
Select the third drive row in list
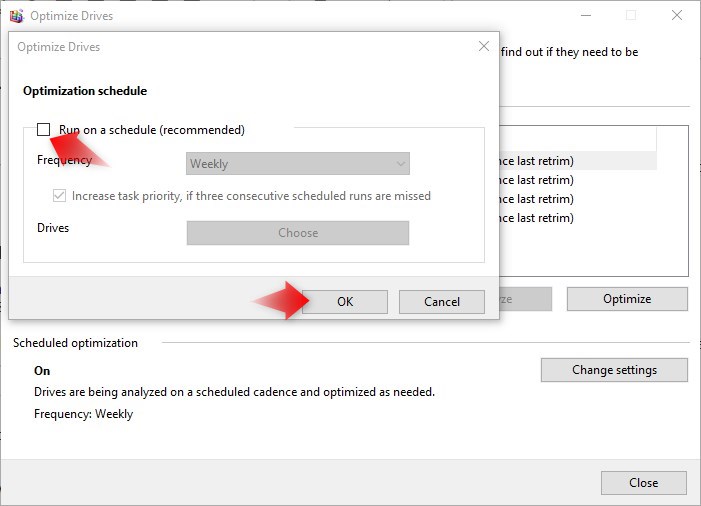pyautogui.click(x=571, y=199)
